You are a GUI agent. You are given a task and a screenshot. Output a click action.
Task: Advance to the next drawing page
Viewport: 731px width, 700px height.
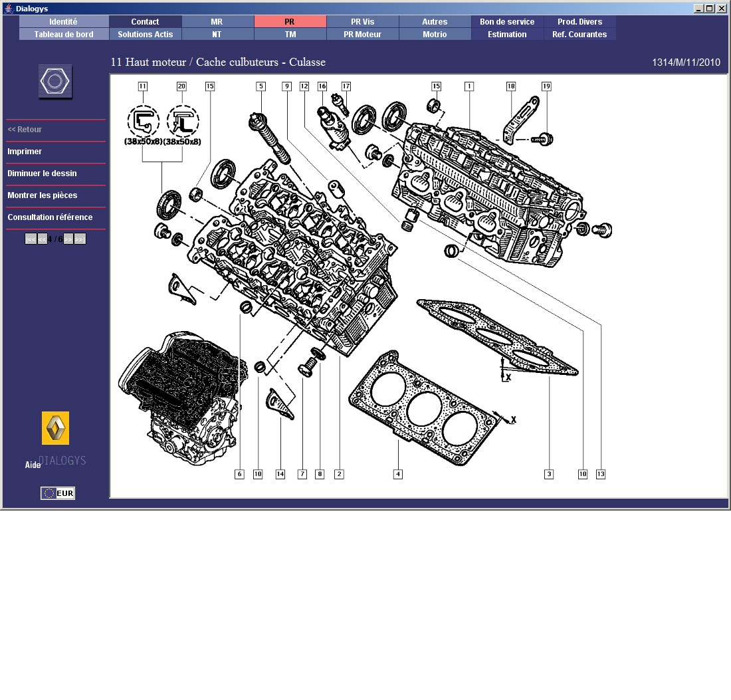pos(68,239)
